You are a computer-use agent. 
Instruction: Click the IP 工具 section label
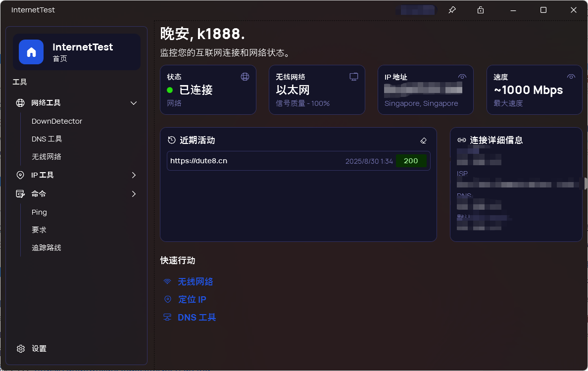[x=43, y=175]
